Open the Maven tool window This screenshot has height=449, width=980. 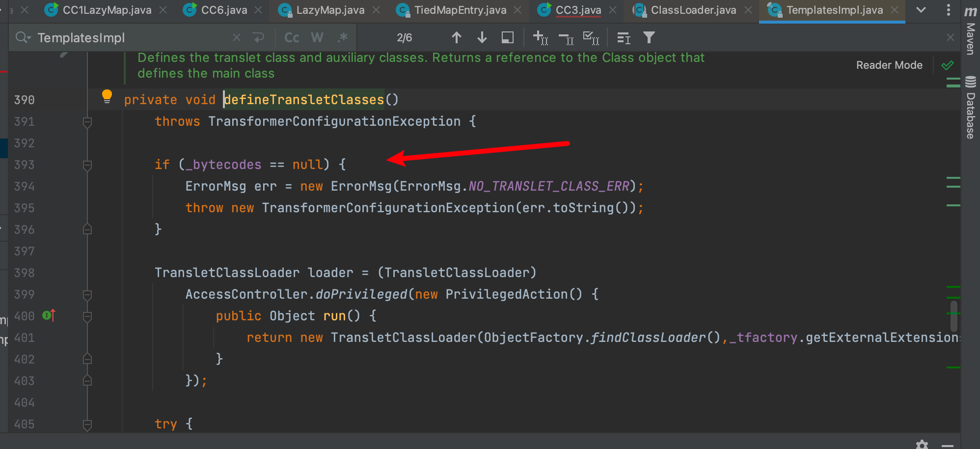(970, 30)
